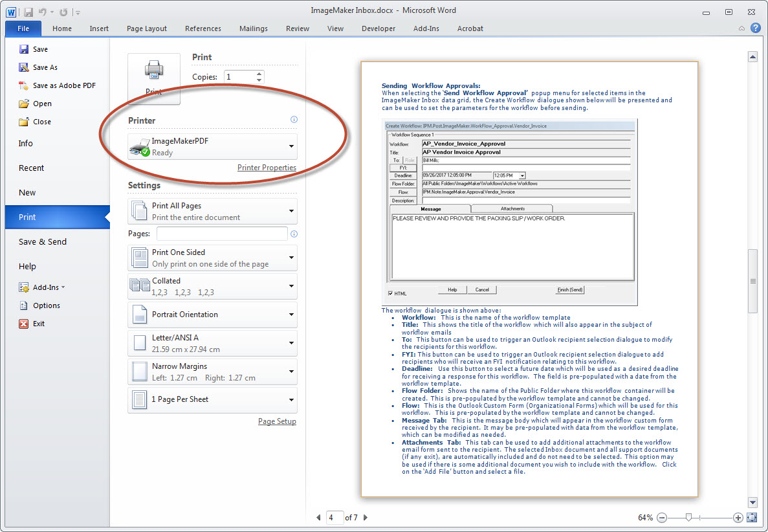Decrease copies using down spinner

tap(259, 80)
